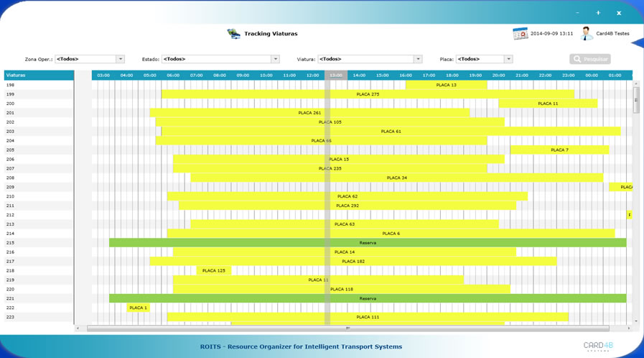The image size is (644, 358).
Task: Select the PLACA 1 block in row 222
Action: point(139,308)
